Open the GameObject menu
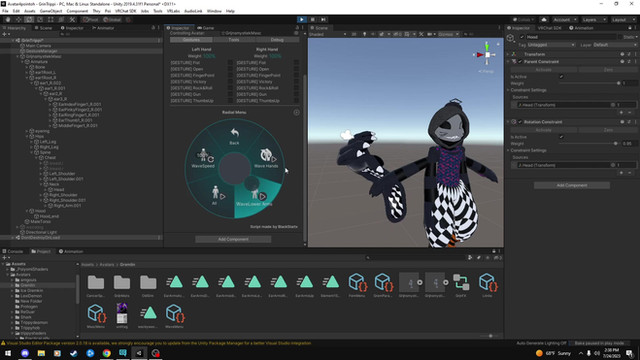This screenshot has height=360, width=640. coord(51,11)
